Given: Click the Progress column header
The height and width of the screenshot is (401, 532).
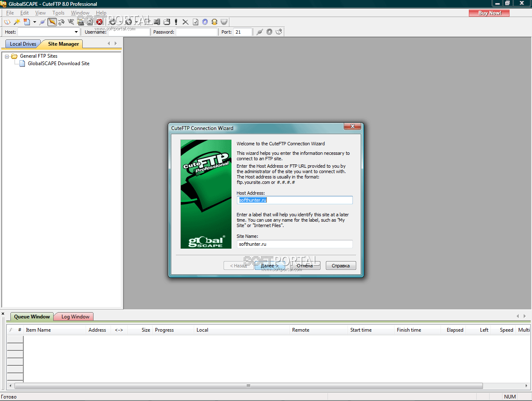Looking at the screenshot, I should tap(173, 330).
